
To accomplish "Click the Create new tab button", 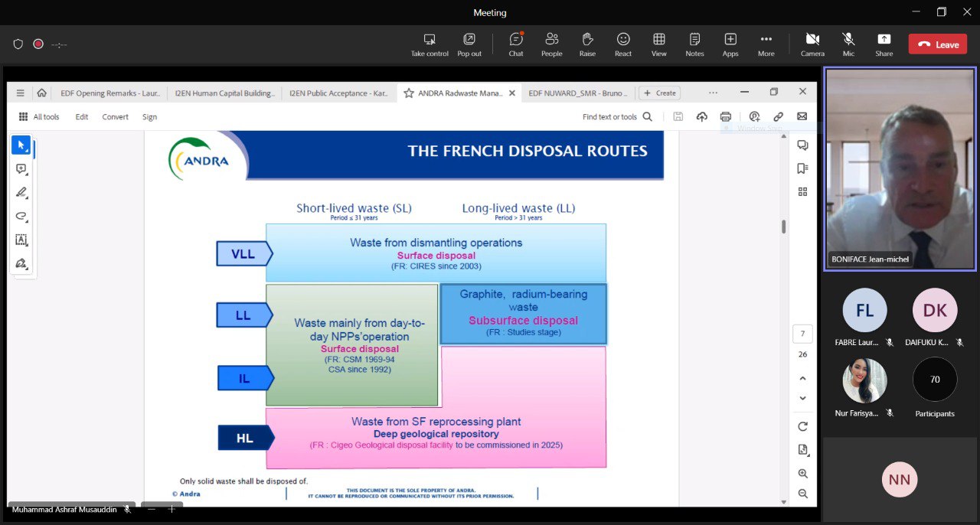I will pos(659,93).
